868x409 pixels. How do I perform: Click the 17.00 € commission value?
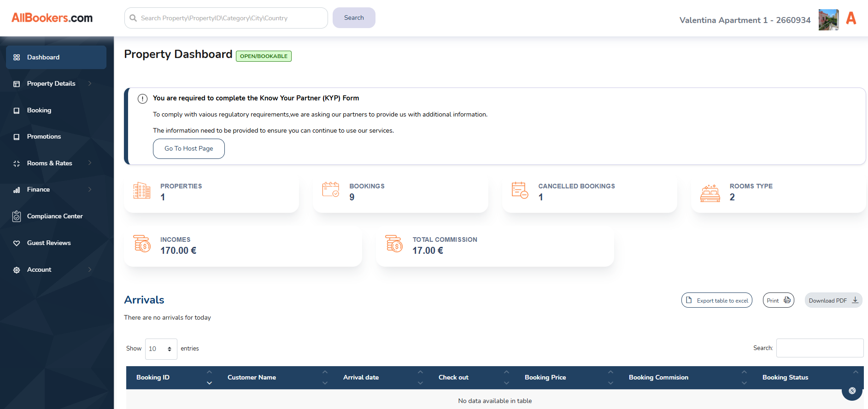pos(428,251)
